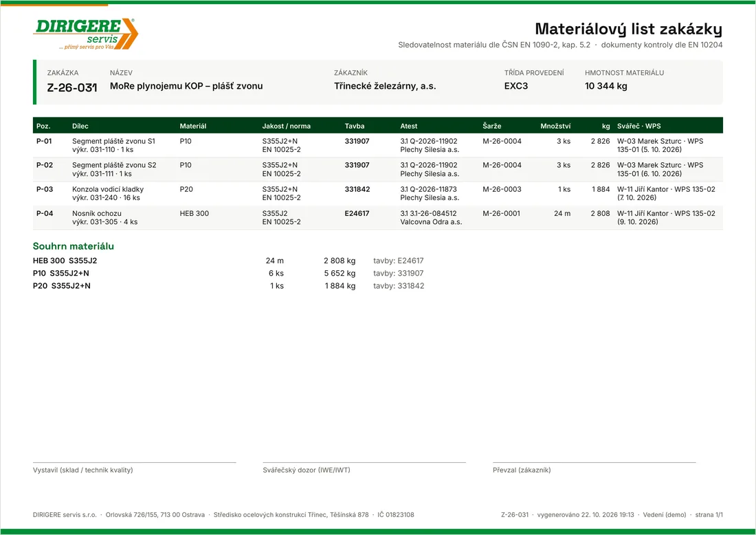The height and width of the screenshot is (535, 756).
Task: Click heat number E24617 in row P-04
Action: coord(357,213)
